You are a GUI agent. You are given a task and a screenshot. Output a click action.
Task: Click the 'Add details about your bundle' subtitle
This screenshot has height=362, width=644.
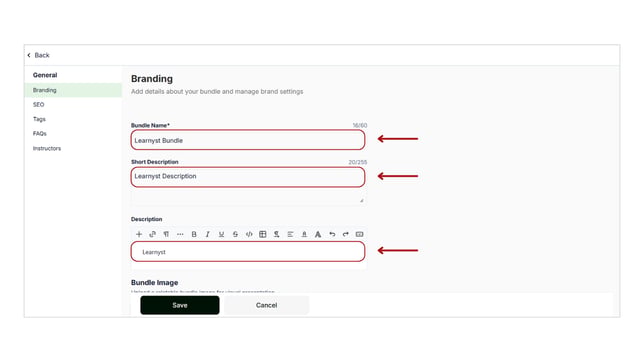tap(217, 92)
